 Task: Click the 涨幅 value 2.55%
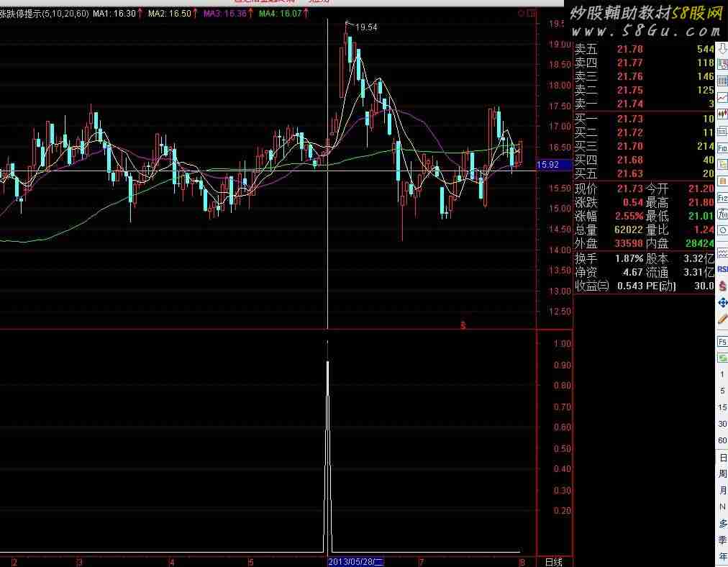click(x=629, y=216)
